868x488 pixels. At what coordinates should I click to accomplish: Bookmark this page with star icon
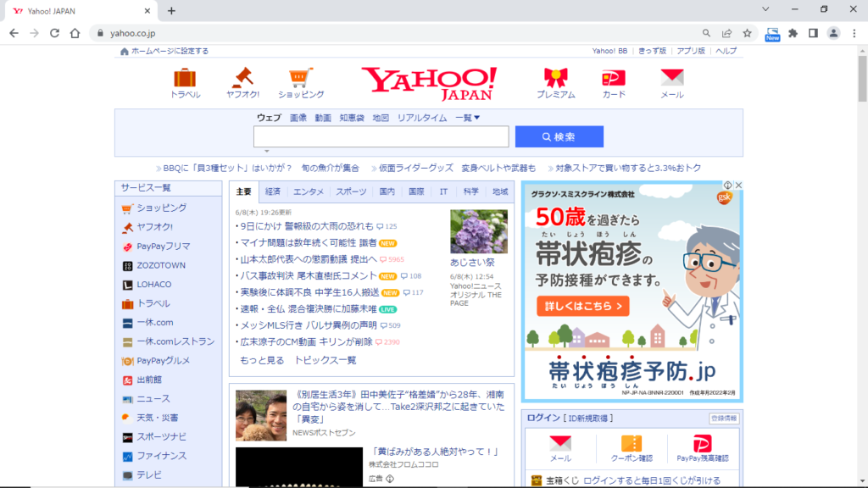coord(748,33)
